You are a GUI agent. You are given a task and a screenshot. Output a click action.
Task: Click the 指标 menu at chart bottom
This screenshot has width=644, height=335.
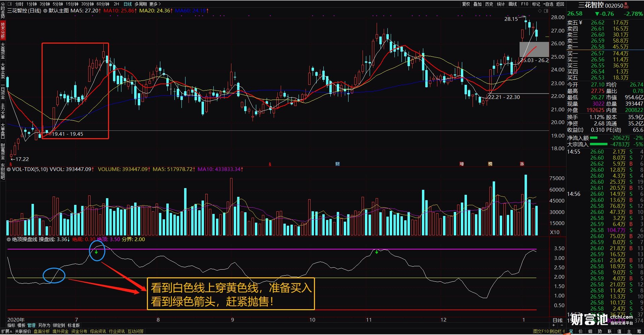(11, 325)
